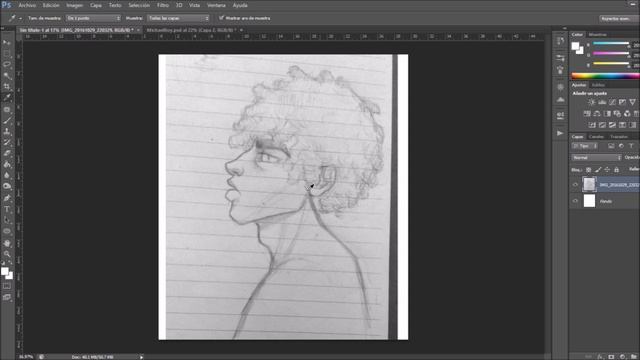This screenshot has width=640, height=360.
Task: Select the History Brush tool
Action: [7, 142]
